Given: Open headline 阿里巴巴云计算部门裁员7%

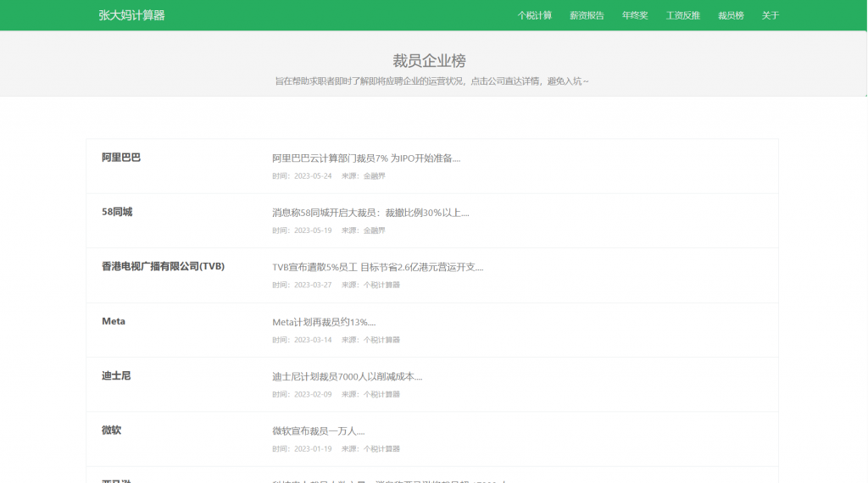Looking at the screenshot, I should [366, 158].
